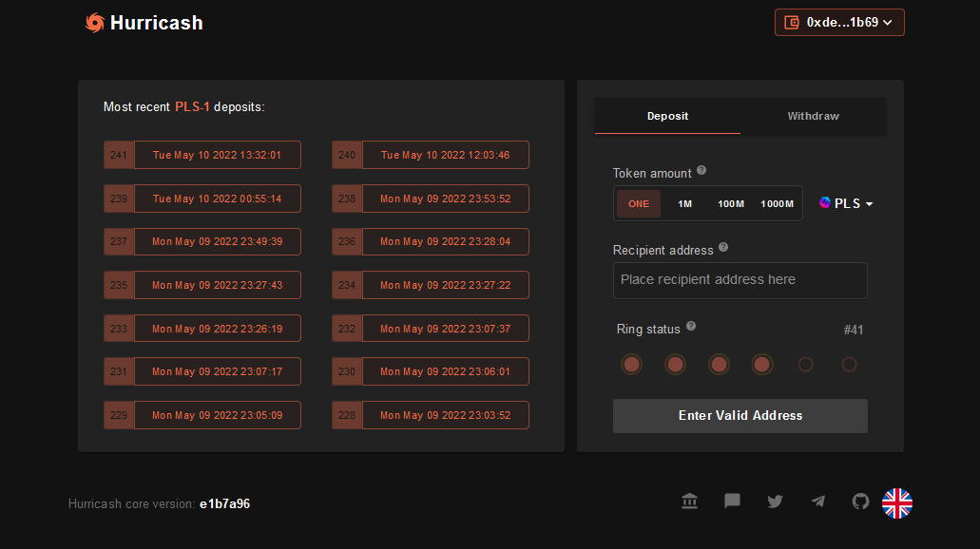Viewport: 980px width, 549px height.
Task: Open the PLS token dropdown
Action: [x=846, y=203]
